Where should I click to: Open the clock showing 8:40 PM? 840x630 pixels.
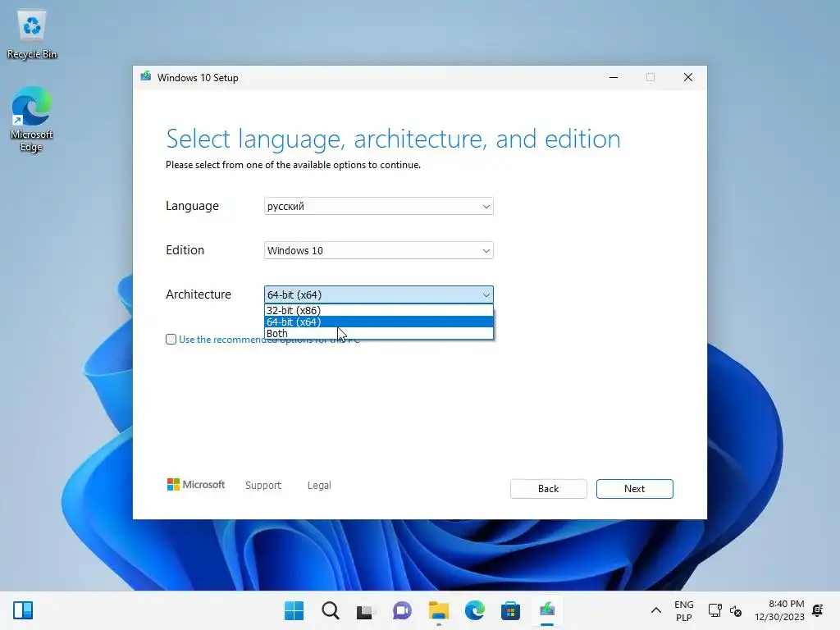[x=779, y=610]
